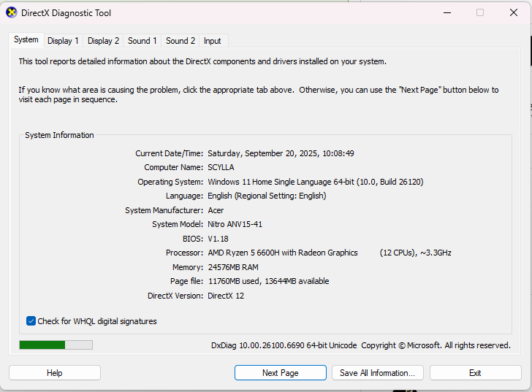Click the DirectX Diagnostic Tool title text

pyautogui.click(x=66, y=13)
